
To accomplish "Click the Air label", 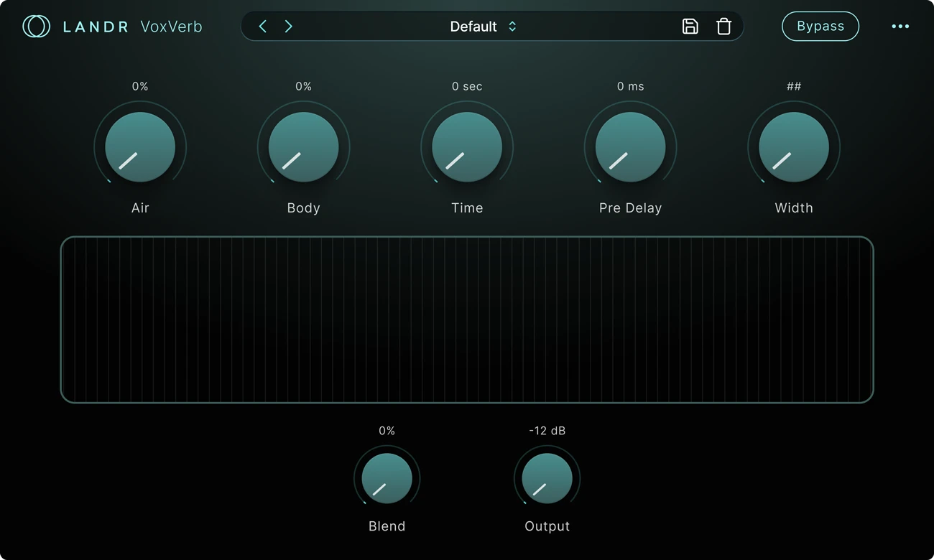I will (140, 208).
